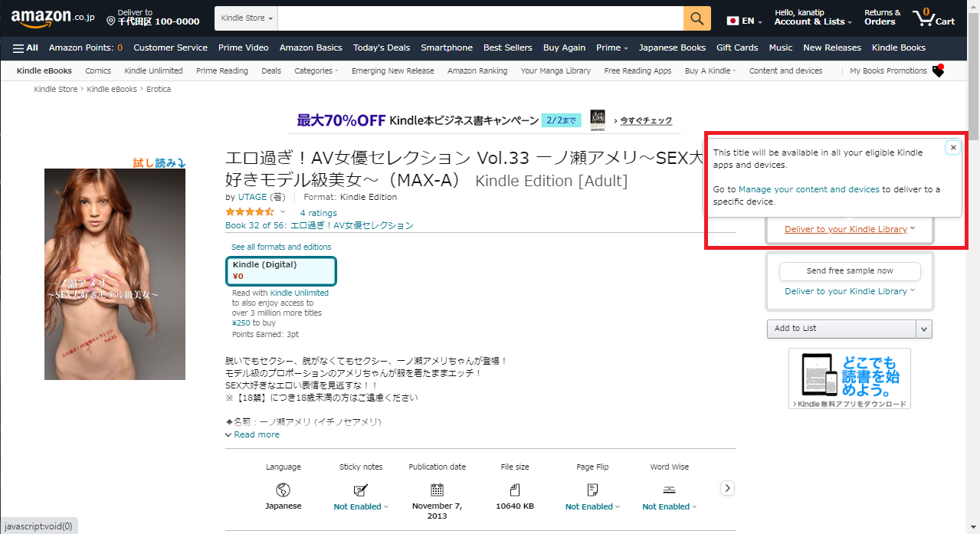This screenshot has width=980, height=534.
Task: Expand the Read more description link
Action: coord(252,434)
